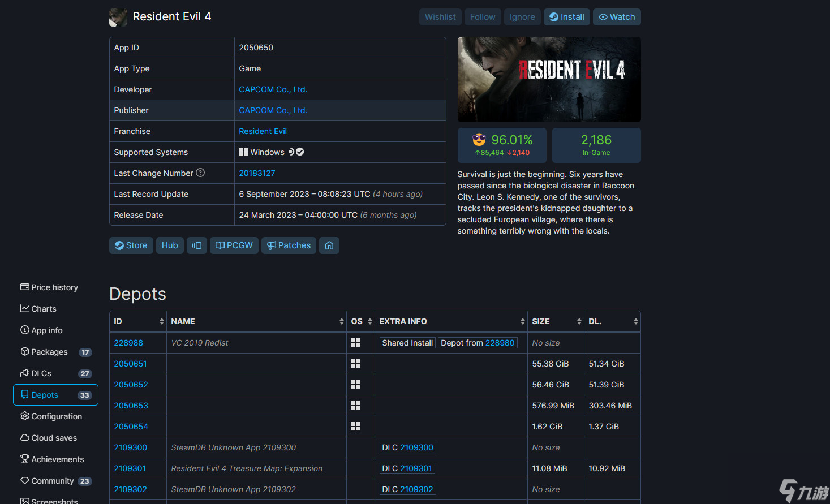Sort depots by the ID column

click(138, 321)
